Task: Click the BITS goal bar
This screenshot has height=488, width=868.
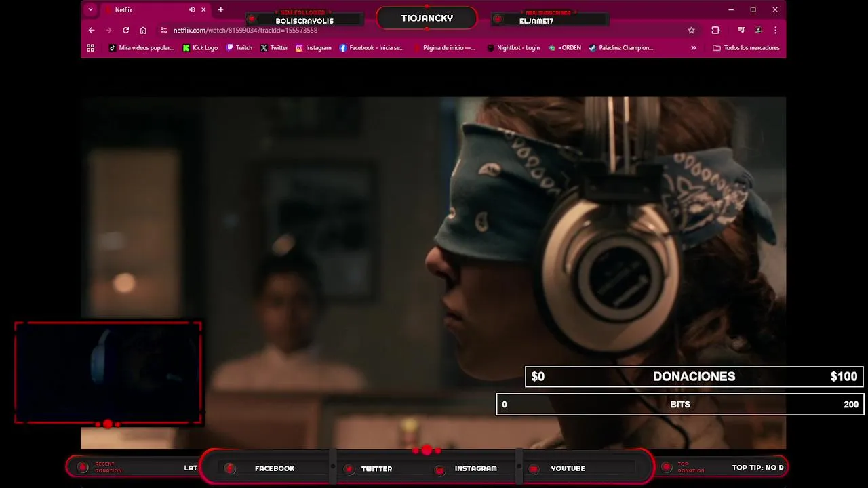Action: click(x=680, y=404)
